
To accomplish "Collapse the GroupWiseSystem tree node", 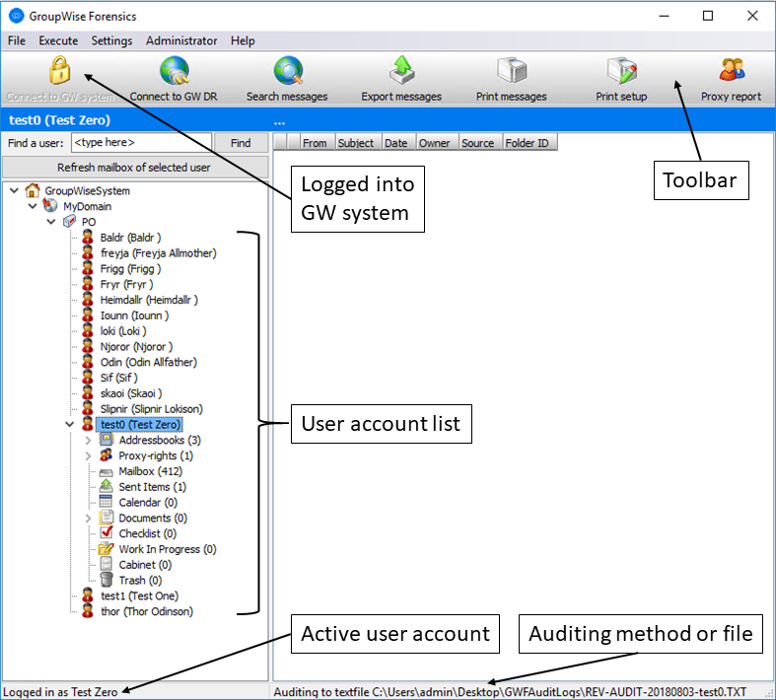I will [x=15, y=190].
